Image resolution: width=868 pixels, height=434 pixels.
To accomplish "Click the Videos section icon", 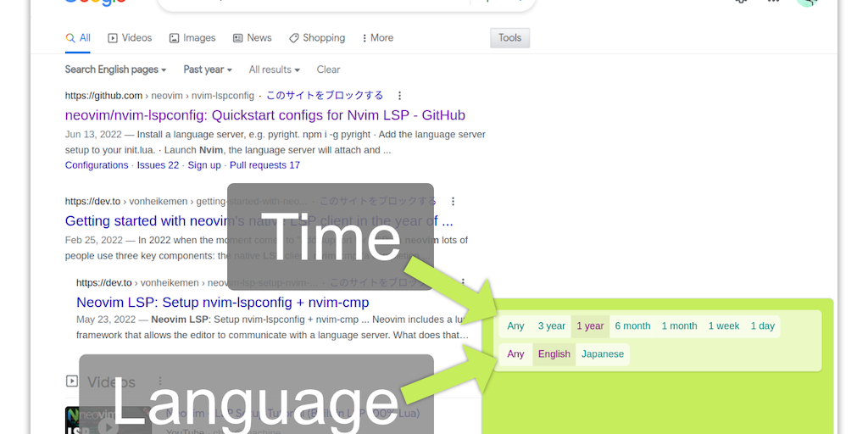I will [x=71, y=381].
